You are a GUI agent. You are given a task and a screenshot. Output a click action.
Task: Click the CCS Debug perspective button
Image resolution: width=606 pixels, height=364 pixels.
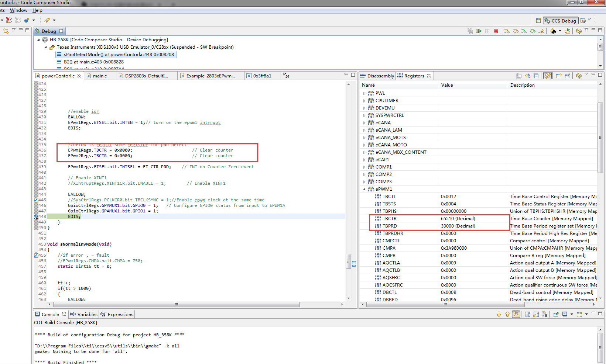click(x=560, y=21)
